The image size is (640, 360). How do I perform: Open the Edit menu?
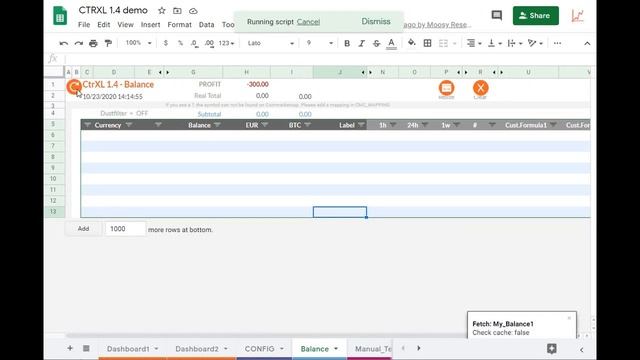[x=103, y=25]
